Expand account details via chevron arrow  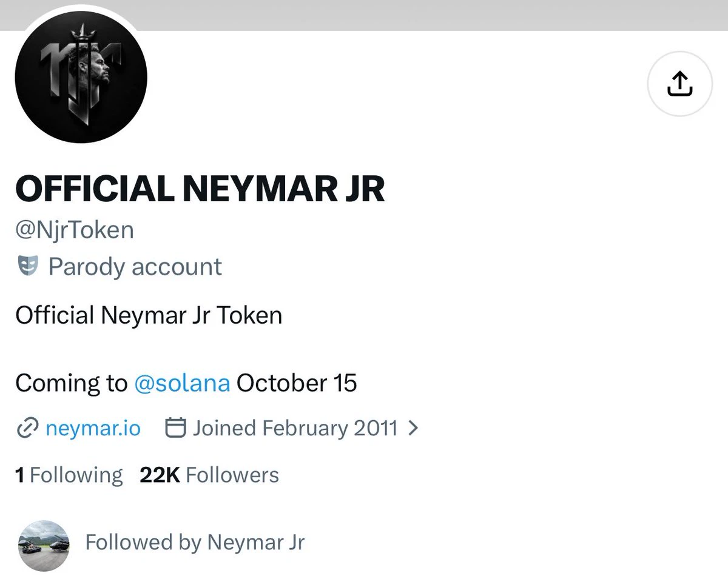[x=413, y=428]
